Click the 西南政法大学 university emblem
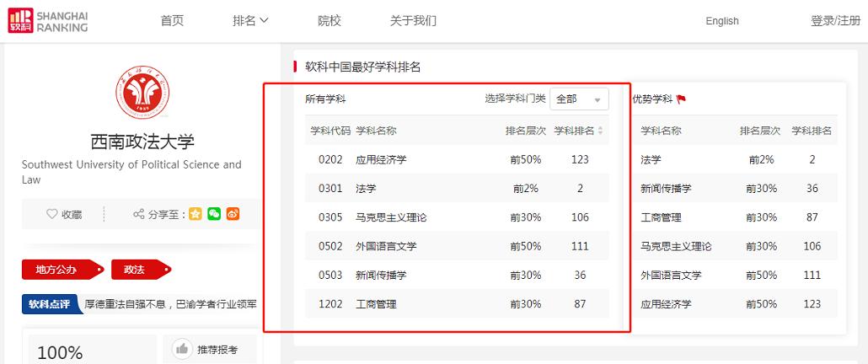 [x=142, y=93]
